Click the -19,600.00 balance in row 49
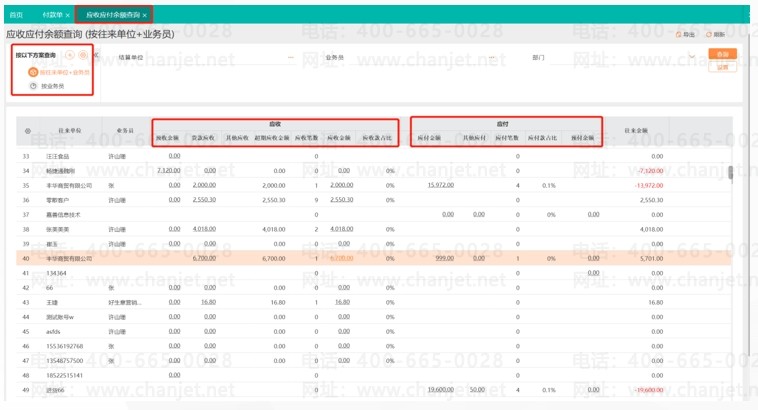Image resolution: width=758 pixels, height=410 pixels. tap(649, 390)
